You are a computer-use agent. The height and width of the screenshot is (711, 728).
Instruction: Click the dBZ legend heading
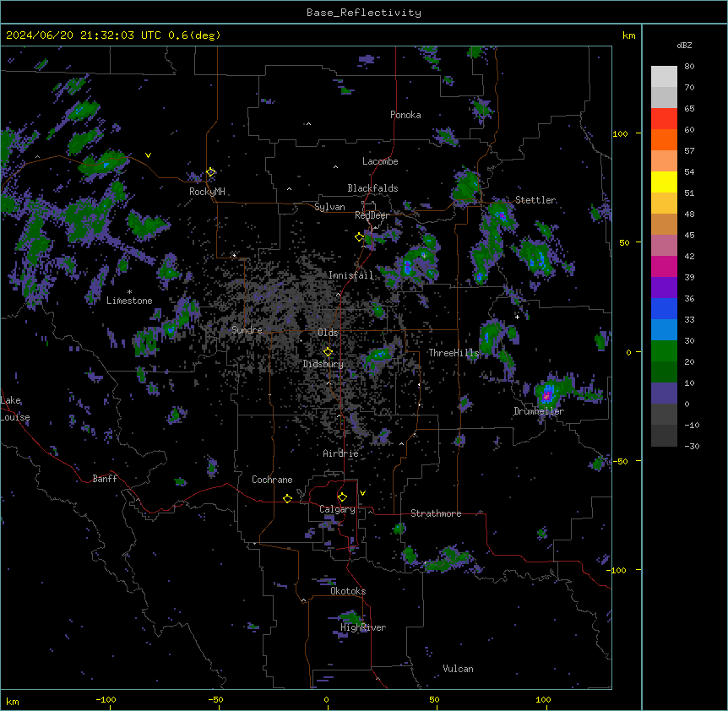pos(684,45)
